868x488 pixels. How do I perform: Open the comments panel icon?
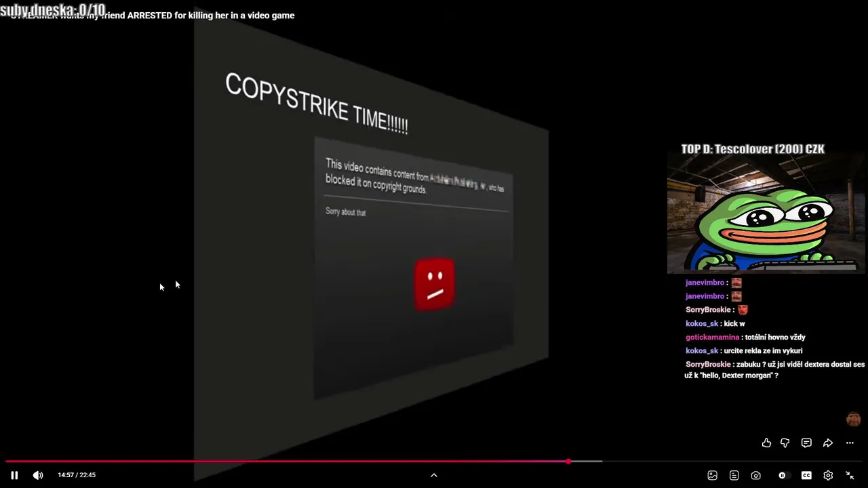(806, 443)
